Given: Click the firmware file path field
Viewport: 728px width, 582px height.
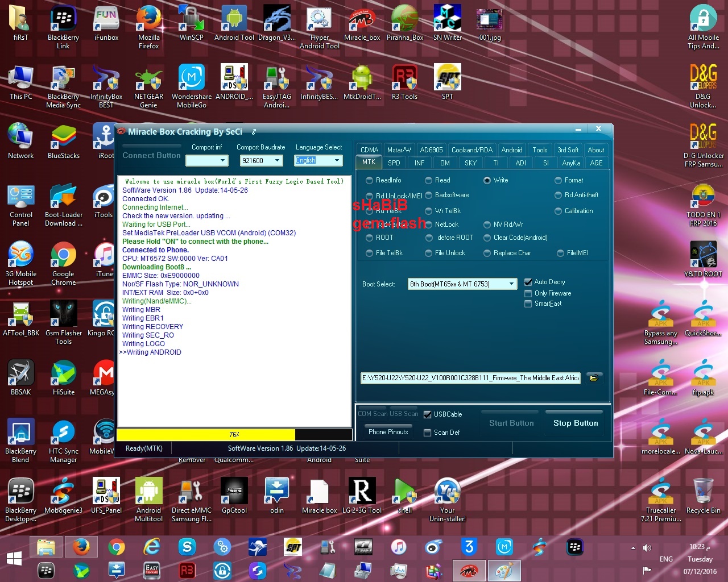Looking at the screenshot, I should pos(470,378).
